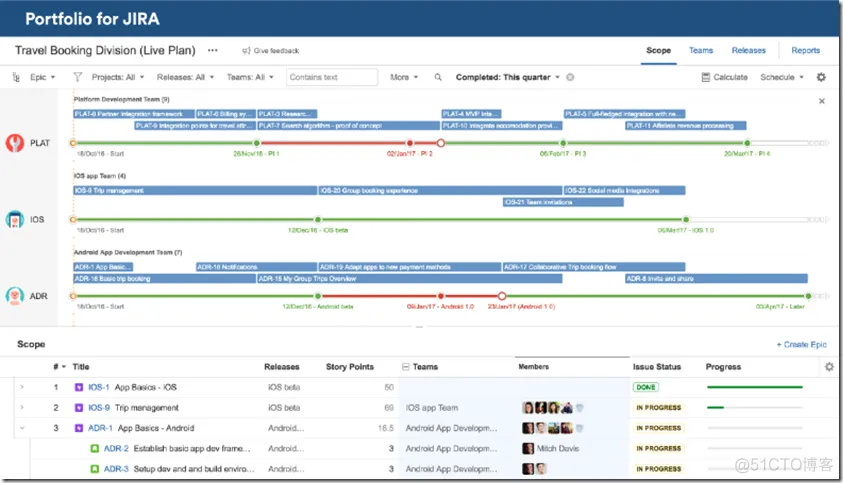Open the Epic hierarchy level dropdown

pos(42,77)
